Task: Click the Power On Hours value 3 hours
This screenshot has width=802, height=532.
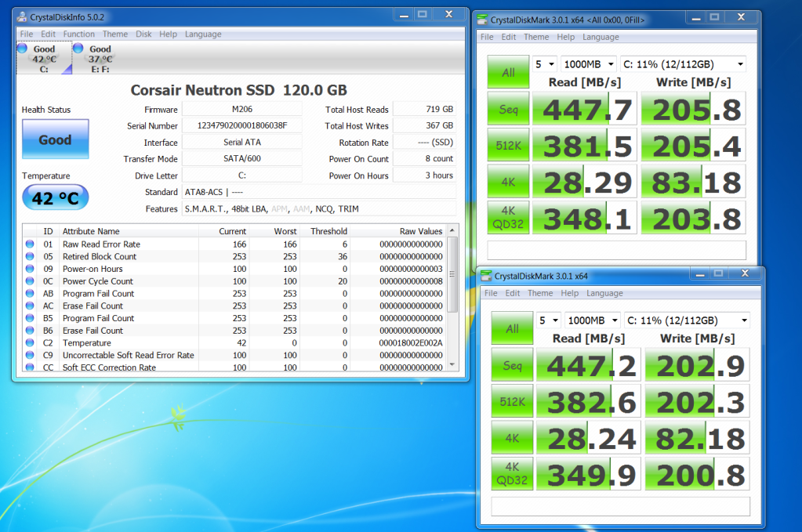Action: coord(424,176)
